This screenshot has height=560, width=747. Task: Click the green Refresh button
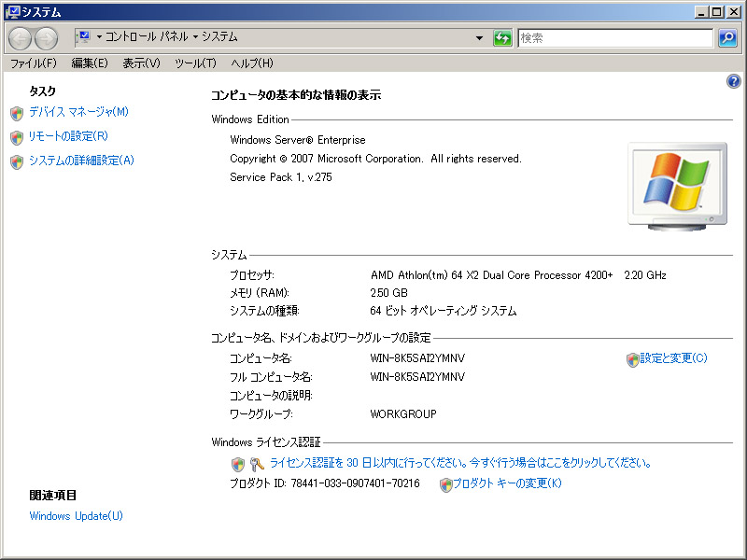coord(502,37)
